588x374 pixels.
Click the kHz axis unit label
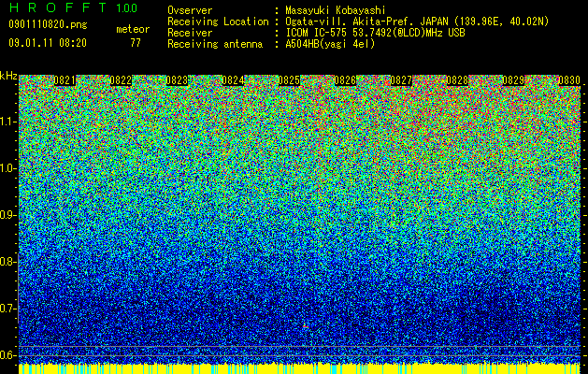[x=8, y=76]
